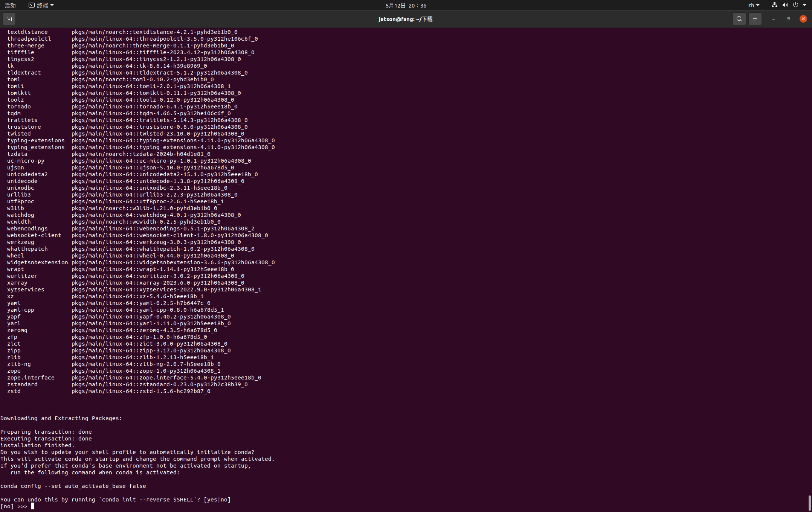Click the 'typing_extensions' package name
The width and height of the screenshot is (812, 512).
36,147
